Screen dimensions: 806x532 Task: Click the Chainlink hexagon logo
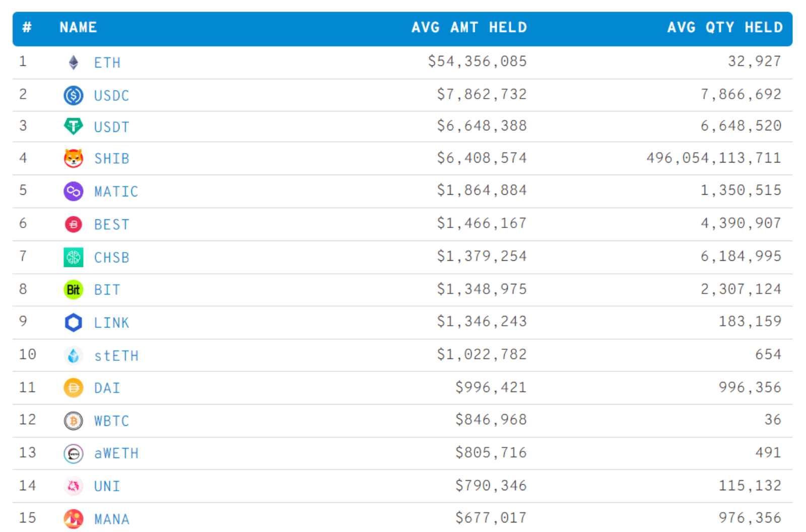tap(74, 322)
